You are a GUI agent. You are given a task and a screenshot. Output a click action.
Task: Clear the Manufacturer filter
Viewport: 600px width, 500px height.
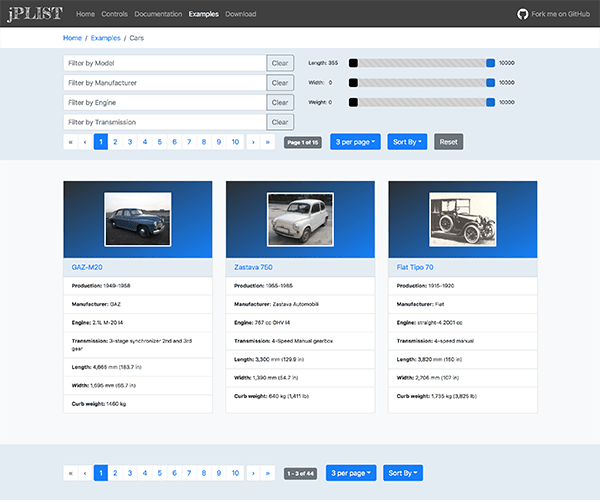pos(280,83)
